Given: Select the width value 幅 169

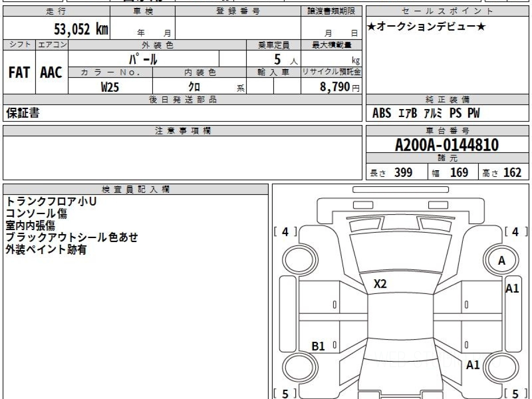Looking at the screenshot, I should click(x=450, y=172).
